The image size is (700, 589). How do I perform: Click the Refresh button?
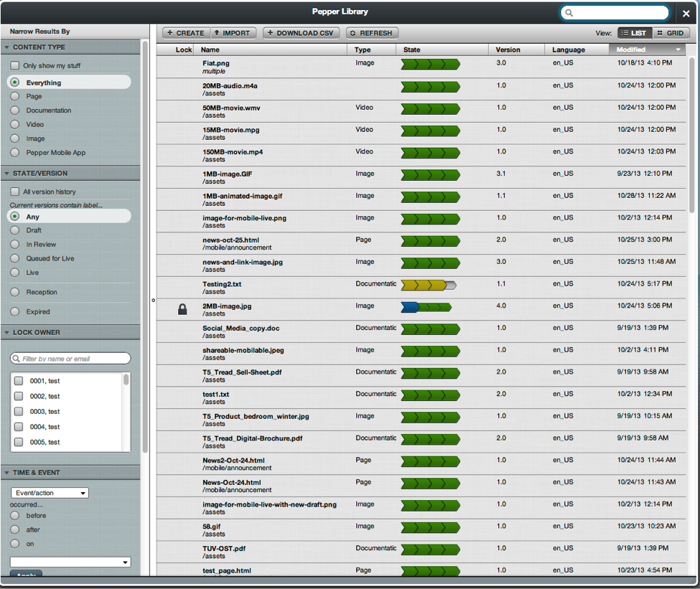tap(372, 33)
